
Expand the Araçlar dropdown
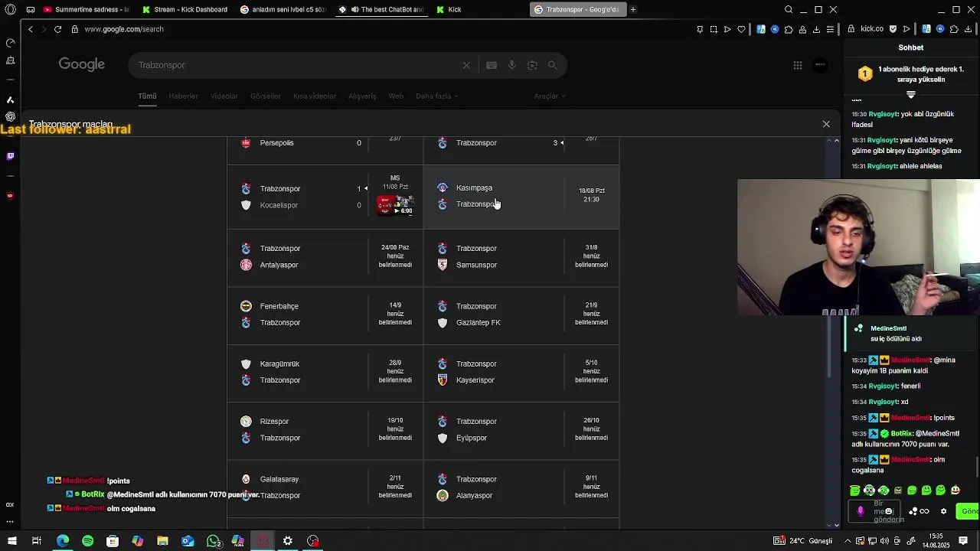[x=549, y=96]
